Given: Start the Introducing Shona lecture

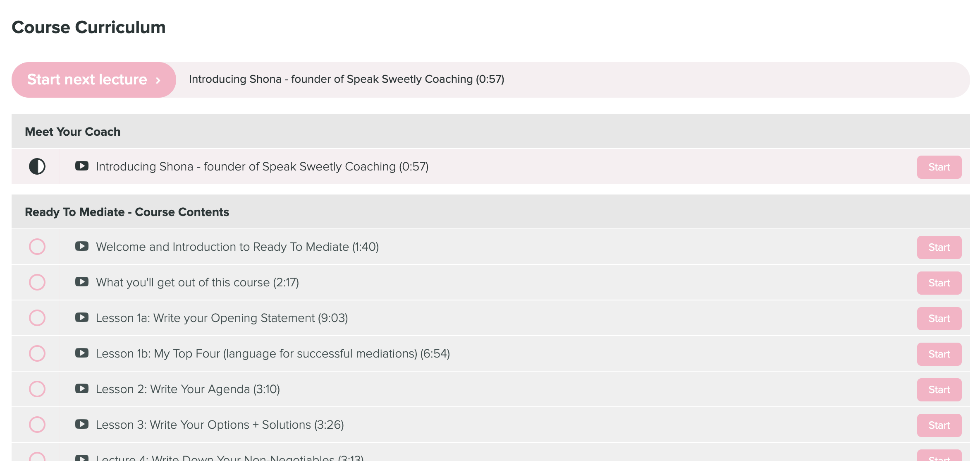Looking at the screenshot, I should tap(939, 167).
